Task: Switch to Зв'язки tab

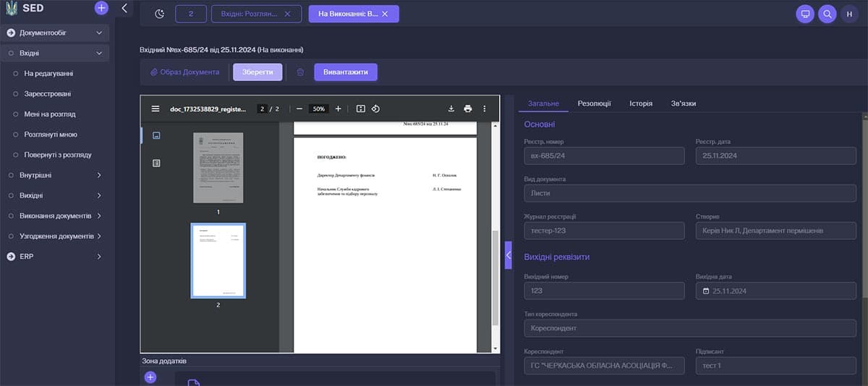Action: pos(684,104)
